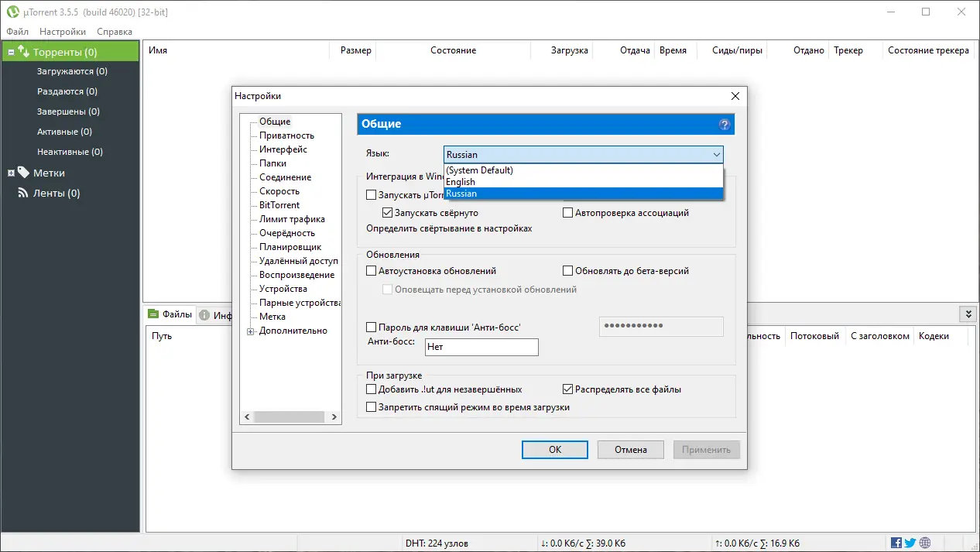Click the language combo box arrow
Viewport: 980px width, 552px height.
[x=716, y=155]
